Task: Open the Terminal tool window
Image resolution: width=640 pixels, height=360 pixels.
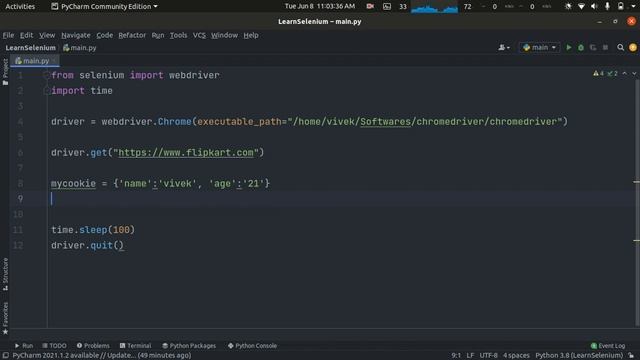Action: pyautogui.click(x=135, y=346)
